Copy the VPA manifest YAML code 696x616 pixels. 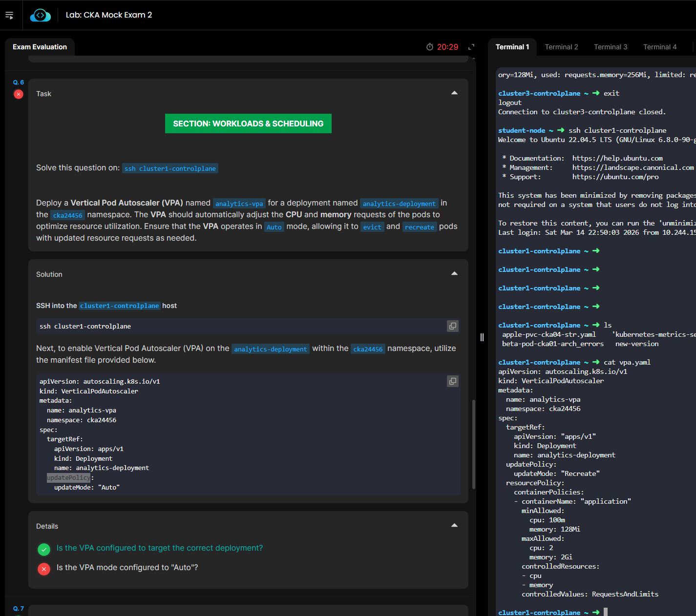click(x=453, y=381)
